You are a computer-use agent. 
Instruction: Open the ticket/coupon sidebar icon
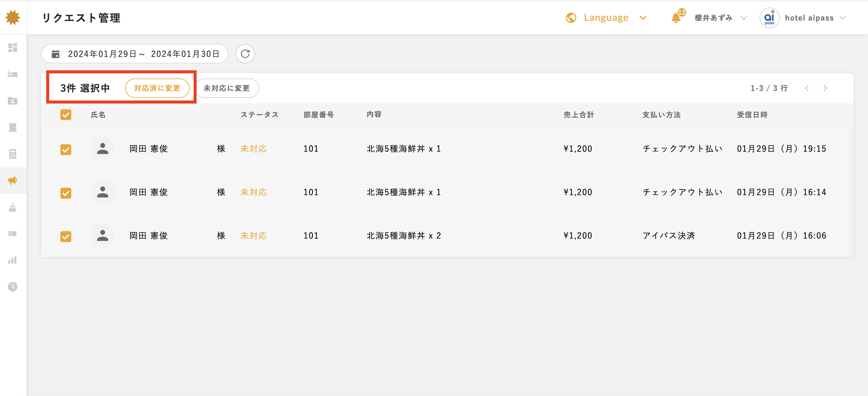pos(13,234)
